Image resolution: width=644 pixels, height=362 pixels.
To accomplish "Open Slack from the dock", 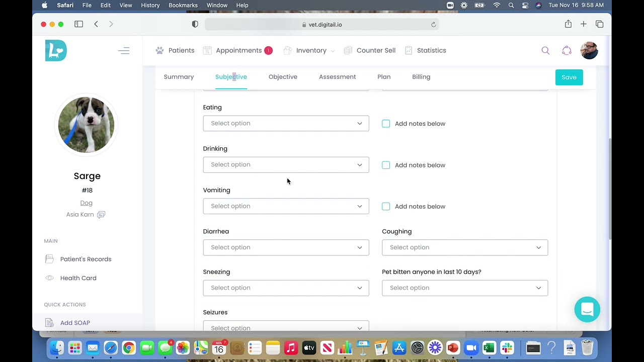I will (x=507, y=348).
